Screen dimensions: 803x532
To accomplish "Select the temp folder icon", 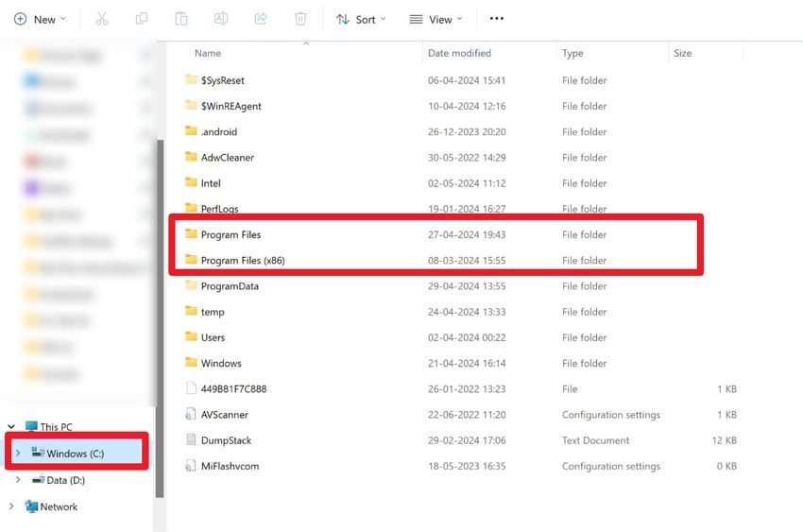I will [x=191, y=310].
